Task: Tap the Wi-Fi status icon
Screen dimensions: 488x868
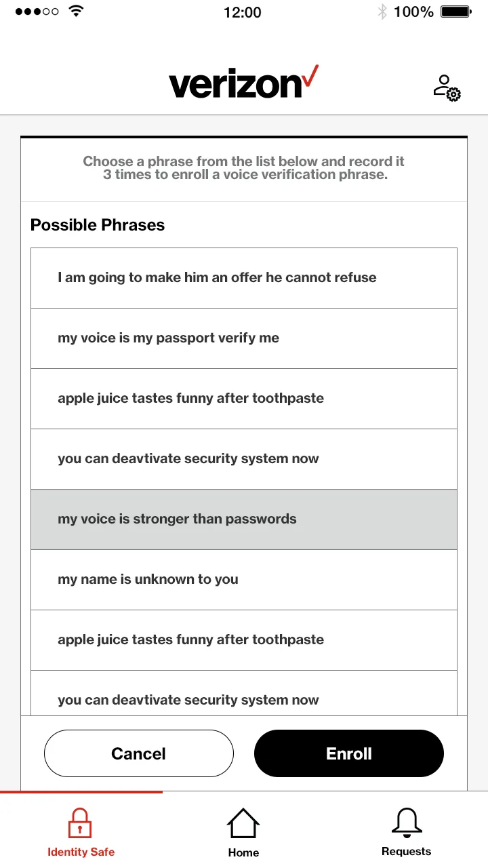Action: 76,12
